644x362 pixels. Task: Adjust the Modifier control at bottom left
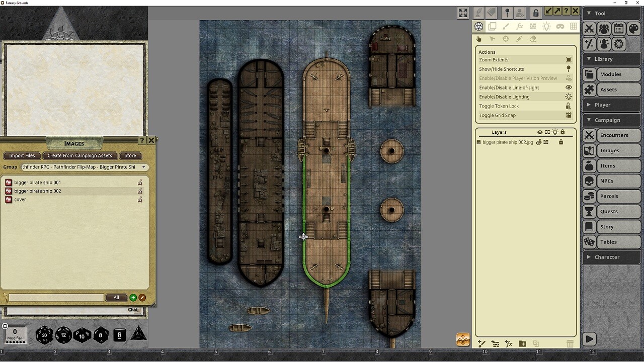click(15, 335)
